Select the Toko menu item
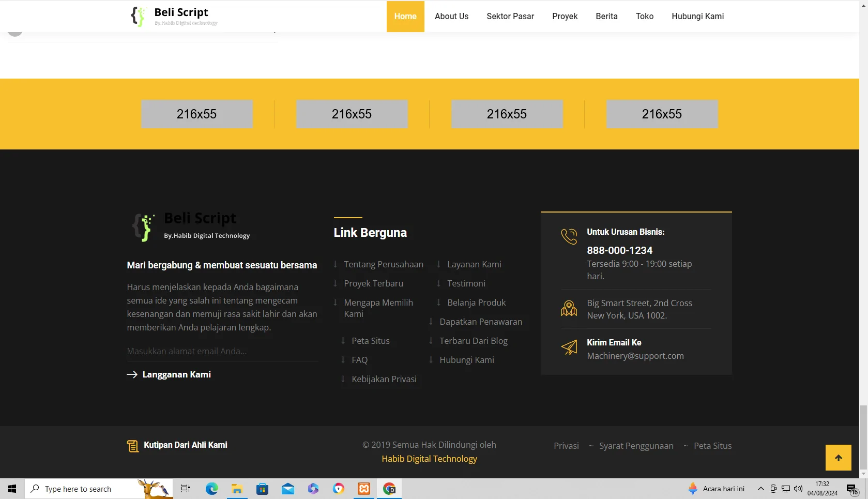868x499 pixels. (x=644, y=16)
